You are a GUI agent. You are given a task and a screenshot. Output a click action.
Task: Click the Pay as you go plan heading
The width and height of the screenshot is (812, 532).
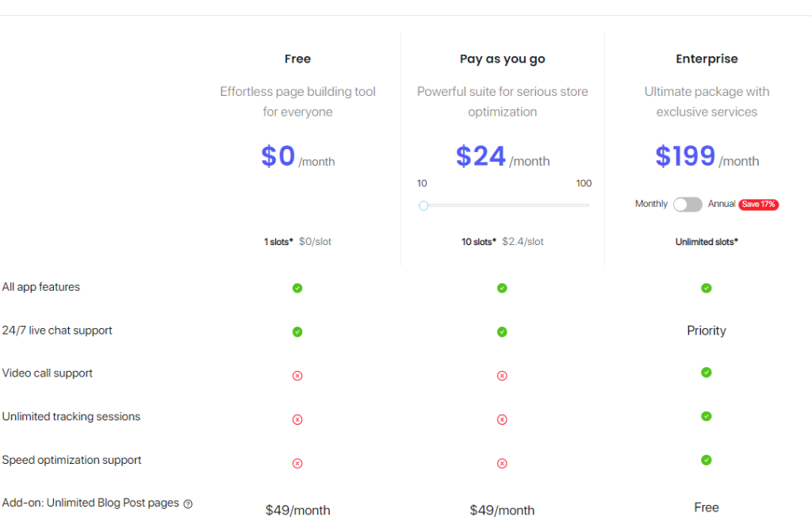click(x=503, y=59)
